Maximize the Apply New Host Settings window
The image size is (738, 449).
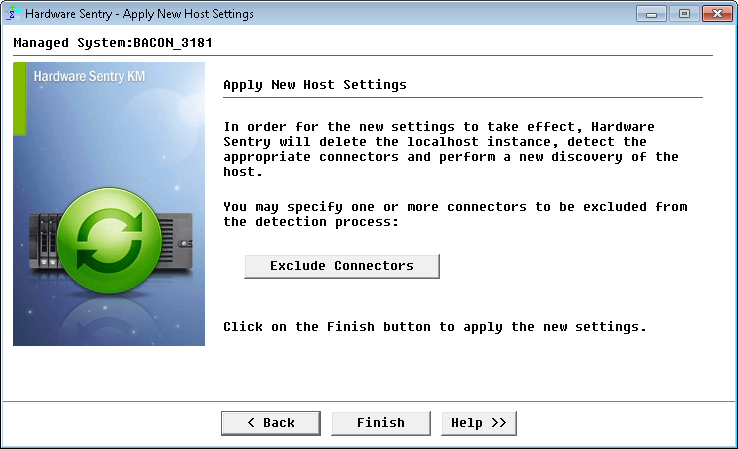click(x=685, y=14)
